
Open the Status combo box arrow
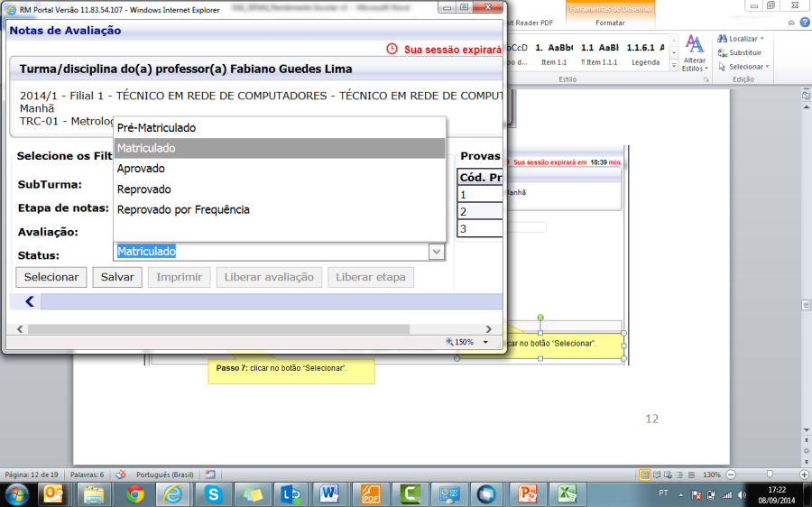tap(437, 252)
